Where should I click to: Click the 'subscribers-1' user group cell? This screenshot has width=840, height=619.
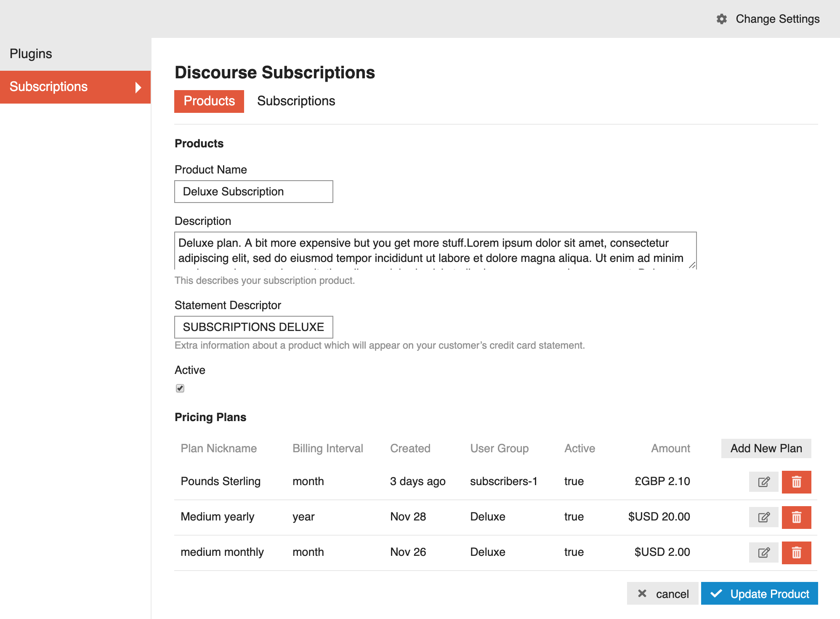click(504, 481)
